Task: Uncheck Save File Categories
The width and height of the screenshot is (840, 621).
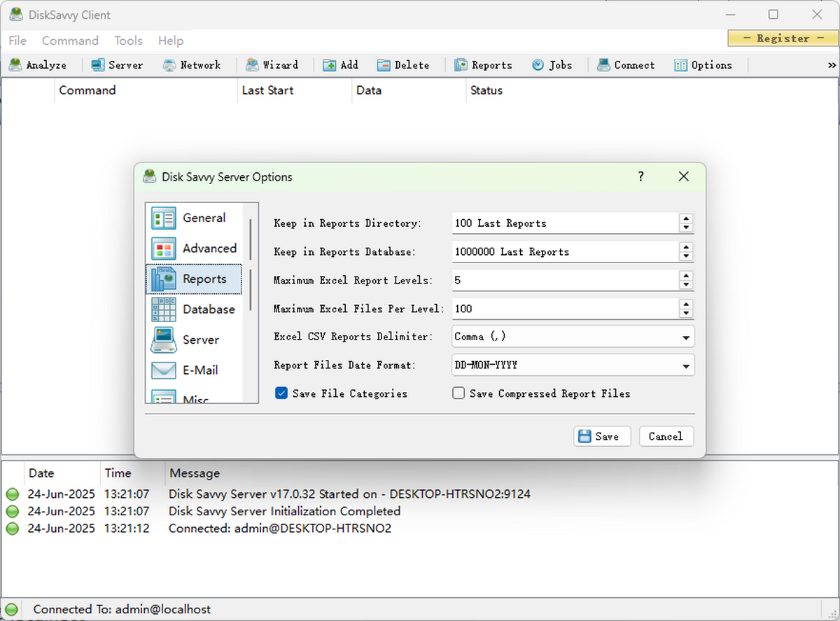Action: pyautogui.click(x=281, y=393)
